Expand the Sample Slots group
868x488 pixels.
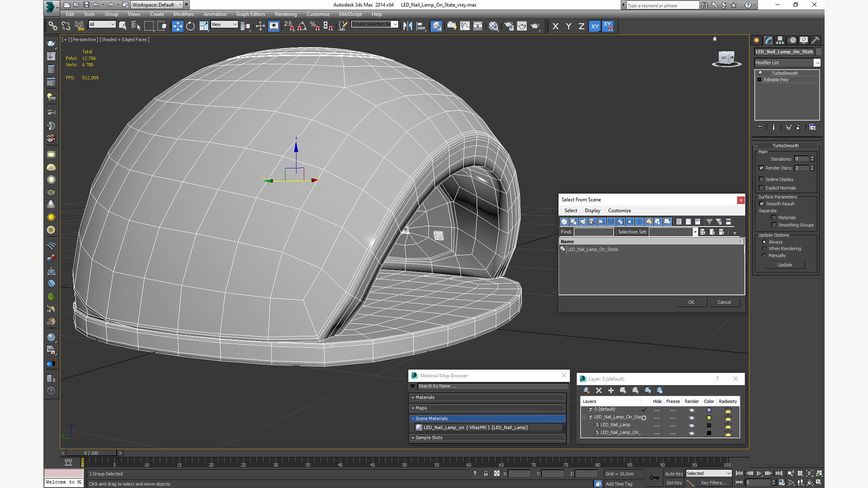pyautogui.click(x=487, y=438)
